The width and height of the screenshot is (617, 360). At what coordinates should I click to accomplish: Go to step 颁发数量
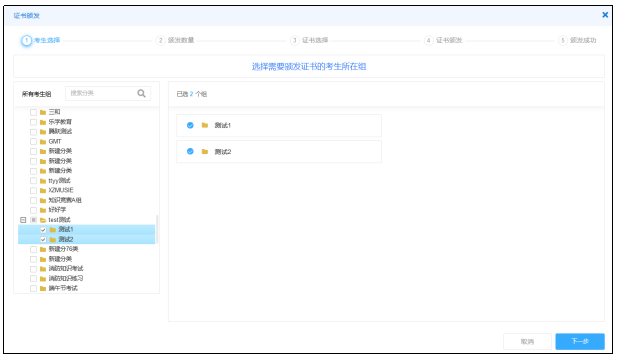[175, 40]
